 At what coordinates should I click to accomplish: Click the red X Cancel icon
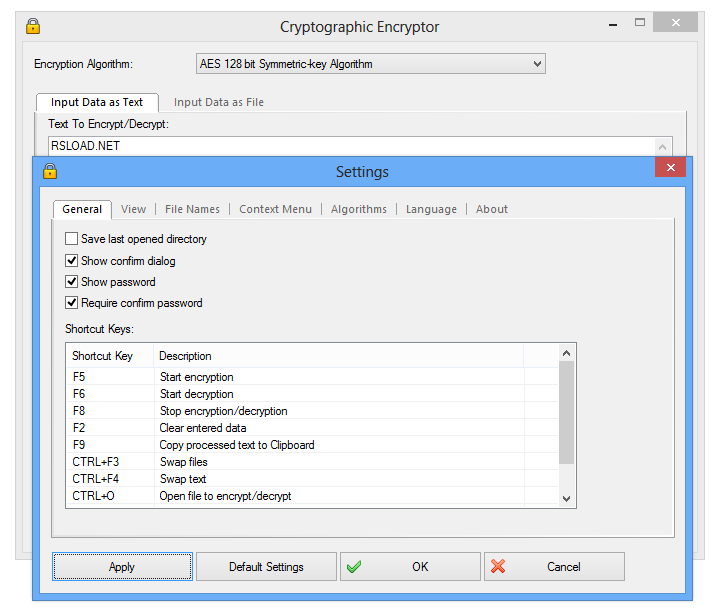[498, 566]
